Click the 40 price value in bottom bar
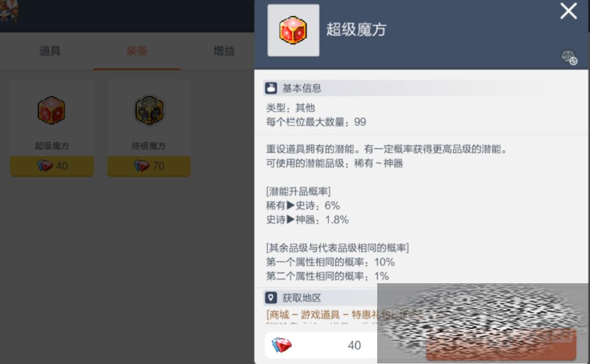 pyautogui.click(x=354, y=345)
